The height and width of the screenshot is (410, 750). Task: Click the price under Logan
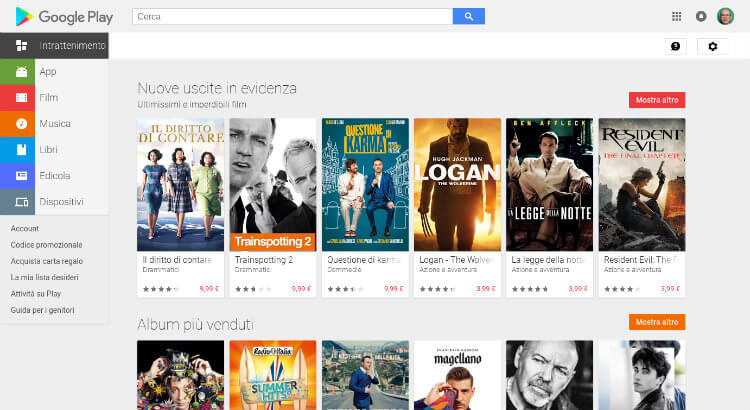486,289
